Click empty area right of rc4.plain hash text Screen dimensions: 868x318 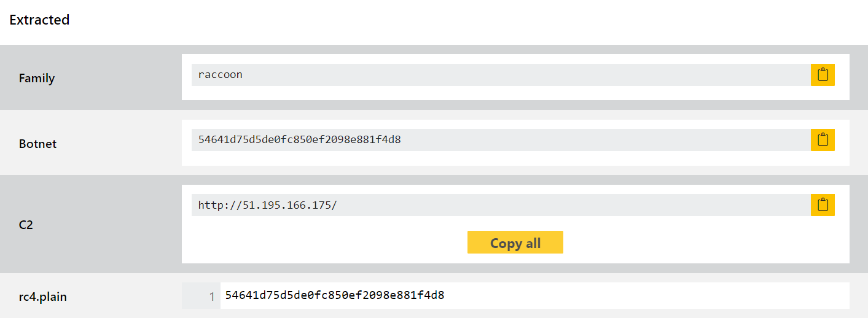click(x=645, y=295)
